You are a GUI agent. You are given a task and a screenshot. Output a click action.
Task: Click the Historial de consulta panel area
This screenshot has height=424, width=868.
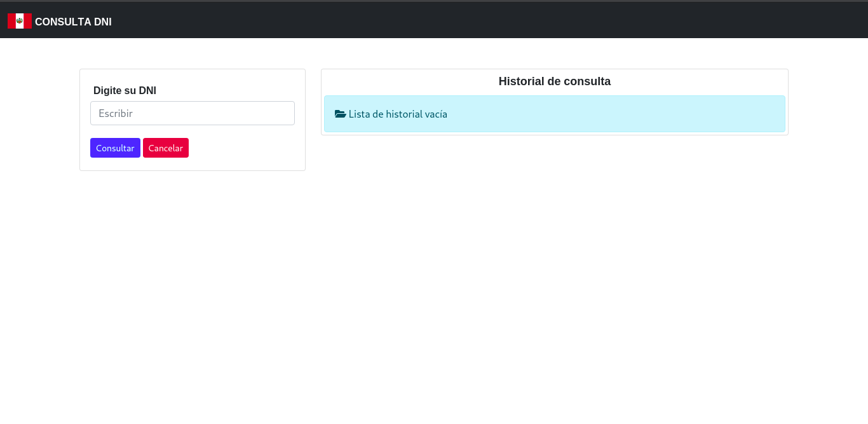[x=554, y=102]
